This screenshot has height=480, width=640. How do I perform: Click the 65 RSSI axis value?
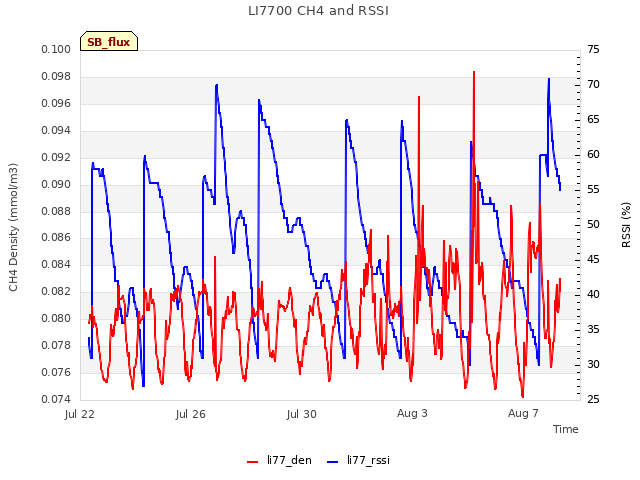(593, 120)
